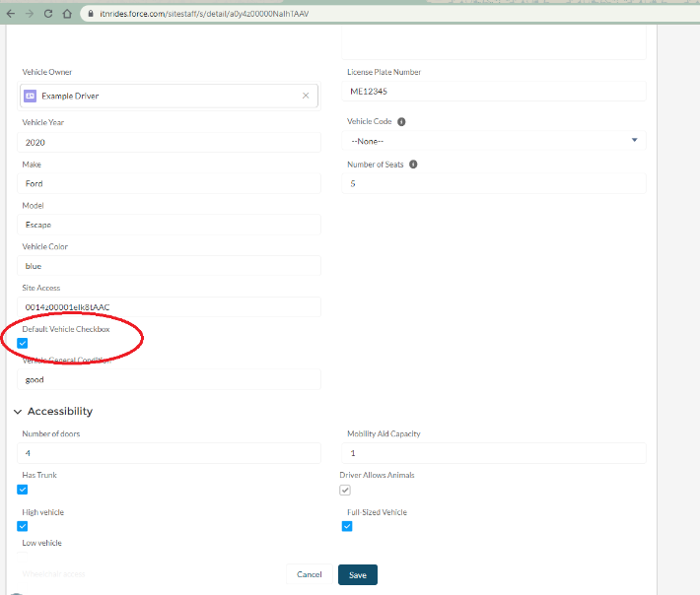
Task: Click the Save button
Action: click(x=357, y=574)
